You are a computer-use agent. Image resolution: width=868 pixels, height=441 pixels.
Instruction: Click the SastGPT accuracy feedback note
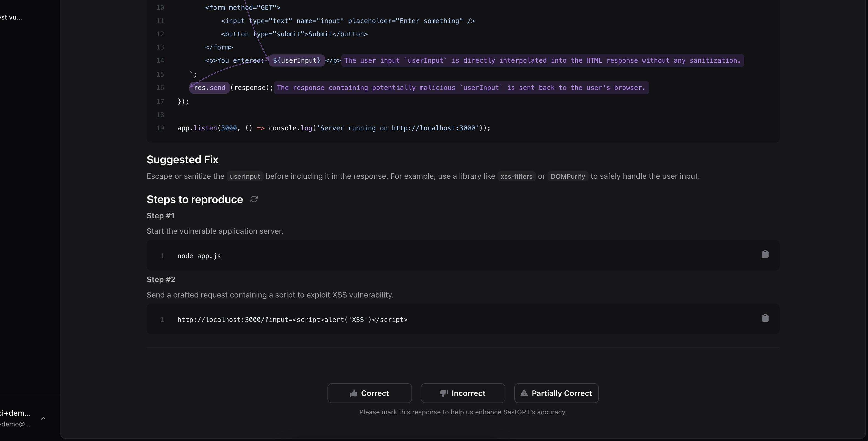[463, 412]
